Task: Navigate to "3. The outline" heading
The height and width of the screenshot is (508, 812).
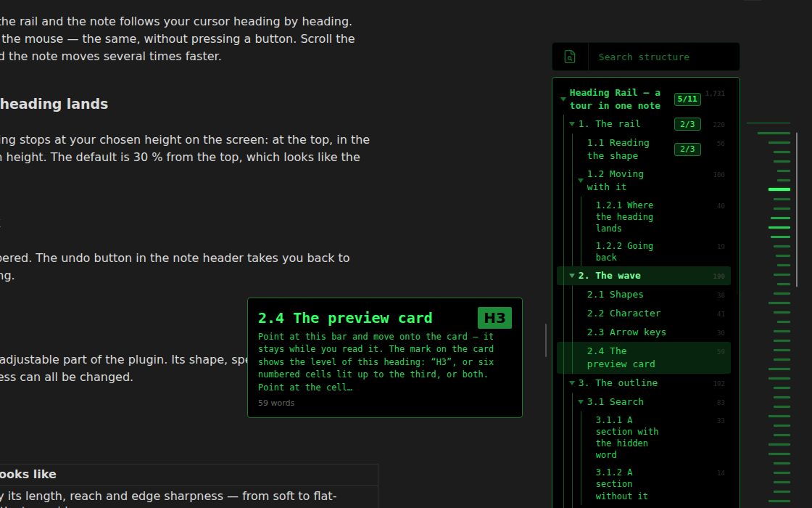Action: 618,383
